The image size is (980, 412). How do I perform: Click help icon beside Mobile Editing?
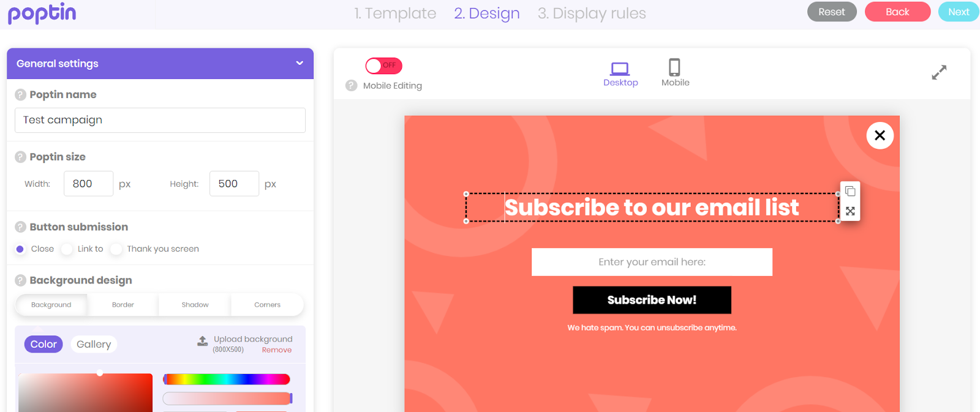click(351, 85)
